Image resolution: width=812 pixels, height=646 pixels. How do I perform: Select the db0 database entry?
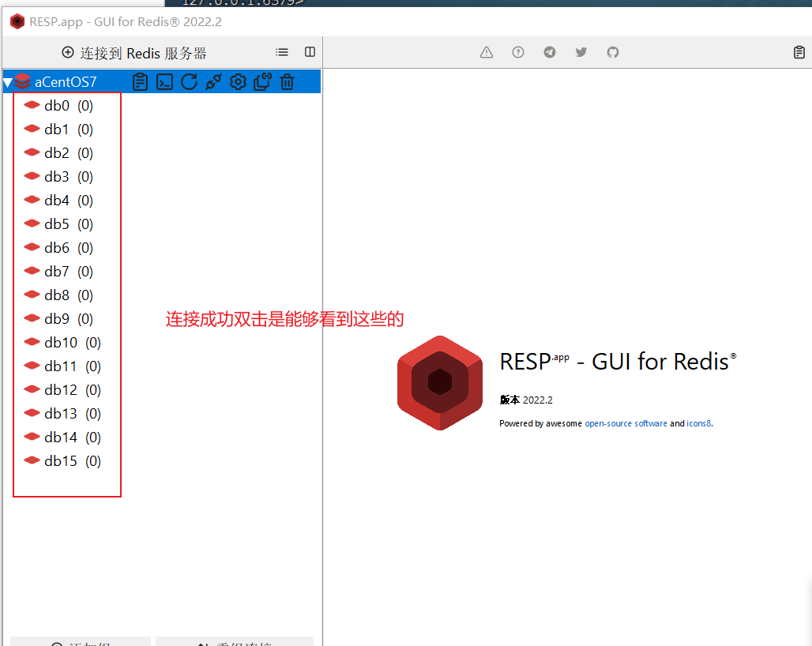tap(57, 105)
